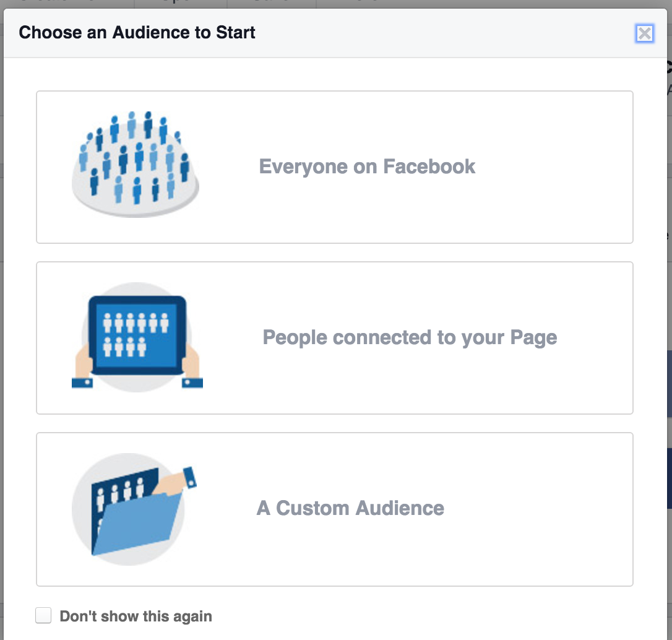The image size is (672, 640).
Task: Click the Don't show this again label
Action: click(x=136, y=616)
